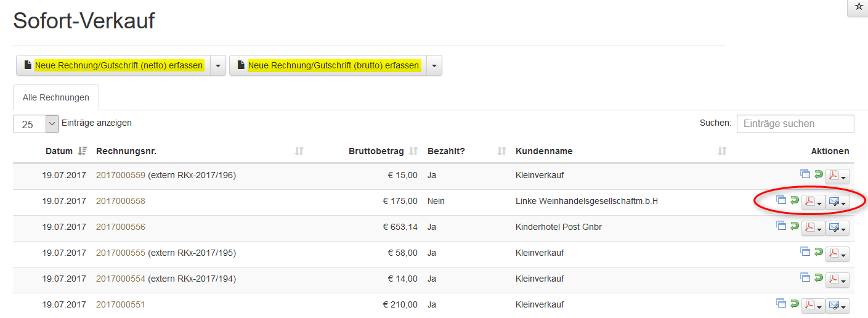Click email button in Kinderhotel Post Gnbr row

[x=837, y=228]
